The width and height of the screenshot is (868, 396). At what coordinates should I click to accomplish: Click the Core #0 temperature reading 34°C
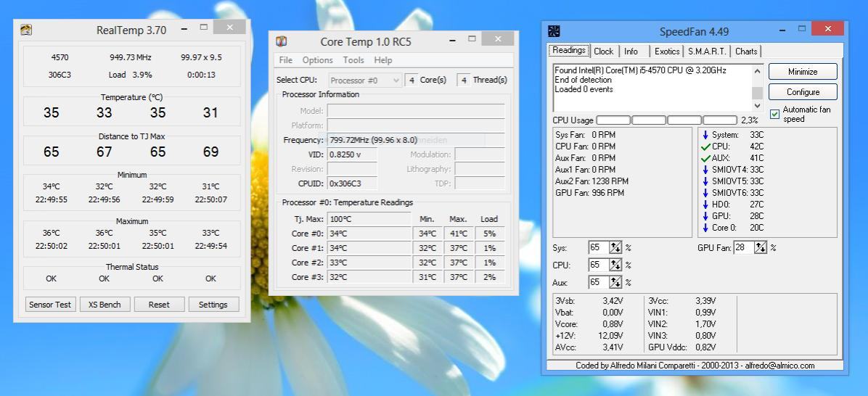pyautogui.click(x=369, y=234)
